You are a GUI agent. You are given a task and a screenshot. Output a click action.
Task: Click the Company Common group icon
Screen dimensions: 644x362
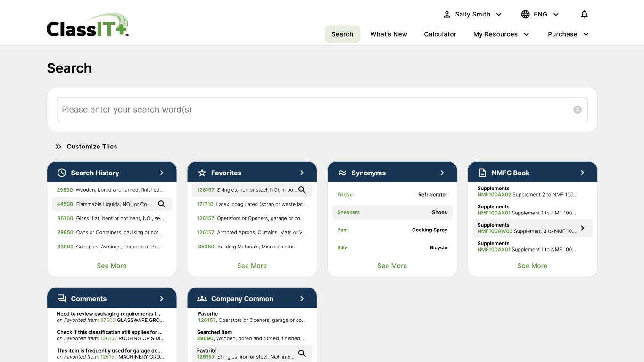pyautogui.click(x=202, y=298)
